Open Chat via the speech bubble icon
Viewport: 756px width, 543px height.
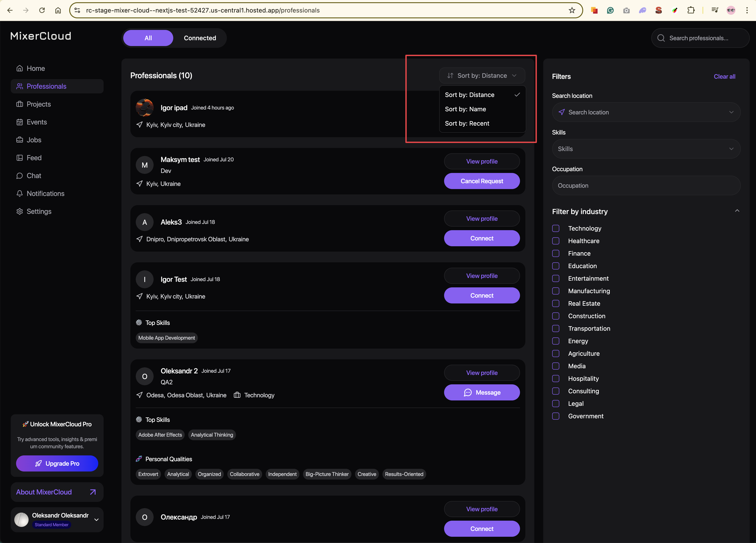click(20, 176)
